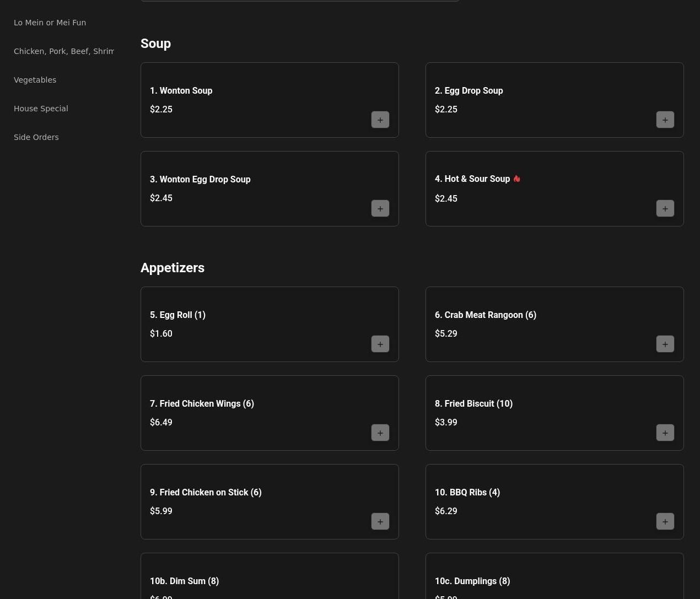Open 6. Crab Meat Rangoon (6) title
Image resolution: width=700 pixels, height=599 pixels.
click(486, 315)
